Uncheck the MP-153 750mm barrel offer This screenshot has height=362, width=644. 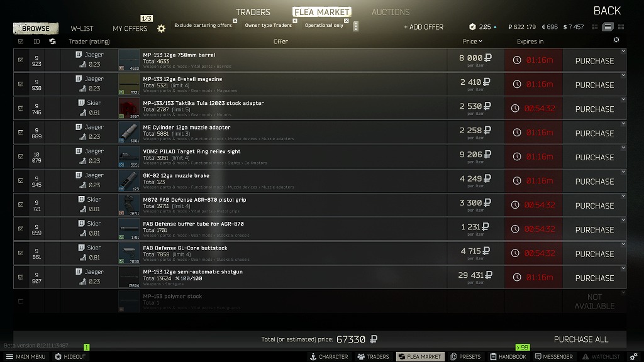click(21, 60)
